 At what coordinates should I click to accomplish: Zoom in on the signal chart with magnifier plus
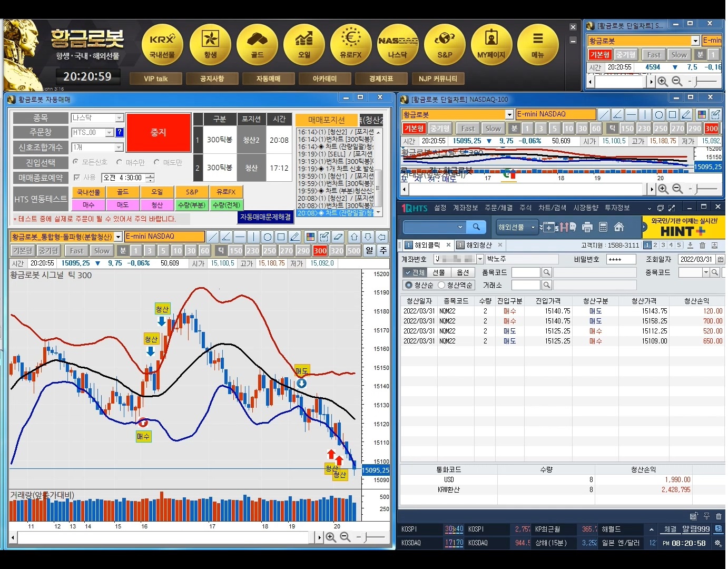tap(331, 537)
